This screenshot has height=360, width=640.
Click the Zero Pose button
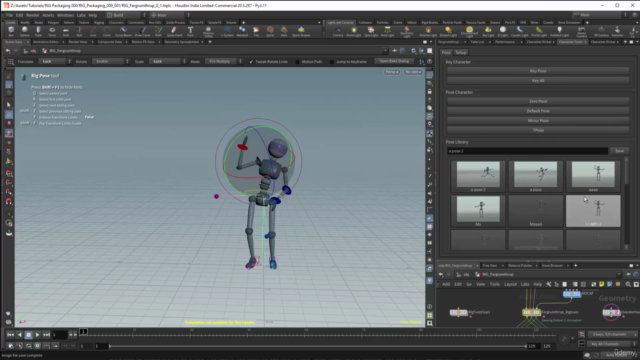click(538, 101)
